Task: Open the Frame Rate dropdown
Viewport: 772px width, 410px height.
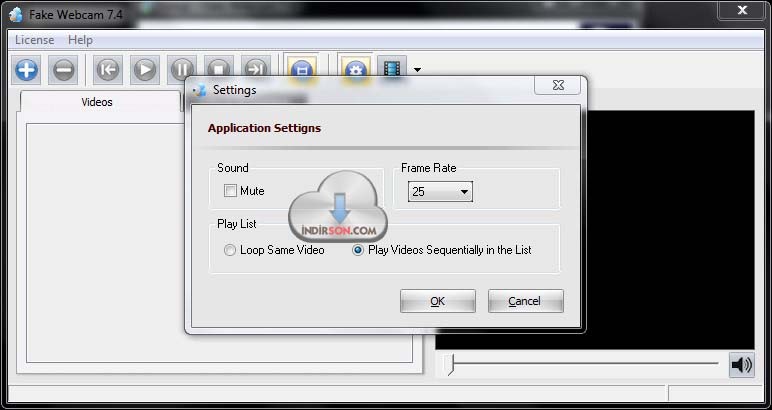Action: (440, 192)
